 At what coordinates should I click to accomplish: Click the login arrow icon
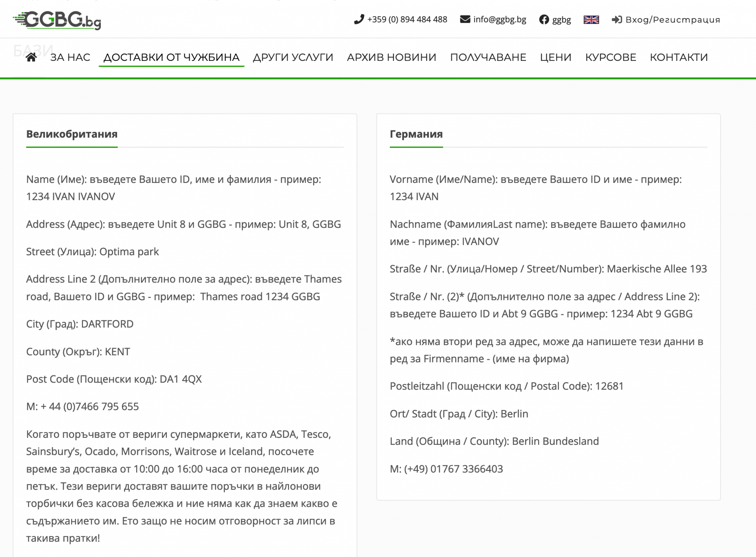616,20
